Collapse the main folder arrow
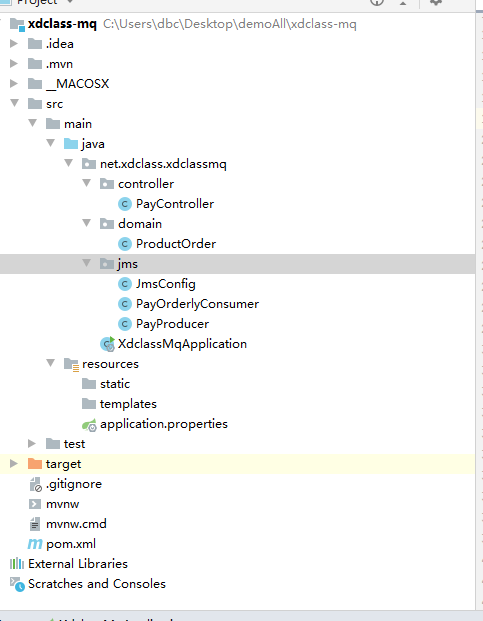Viewport: 483px width, 621px height. tap(33, 123)
